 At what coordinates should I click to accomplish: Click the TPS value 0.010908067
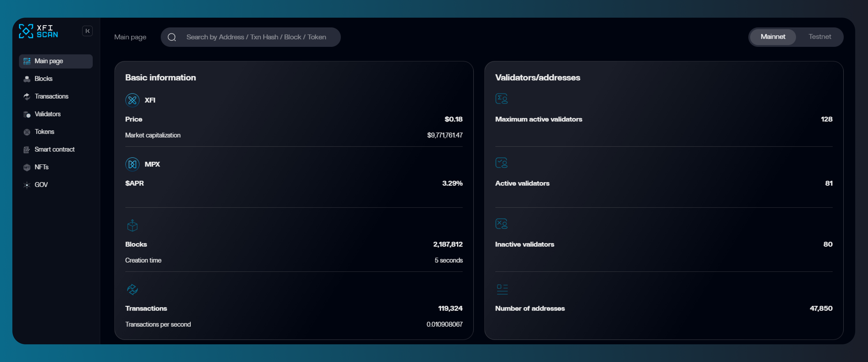[444, 325]
